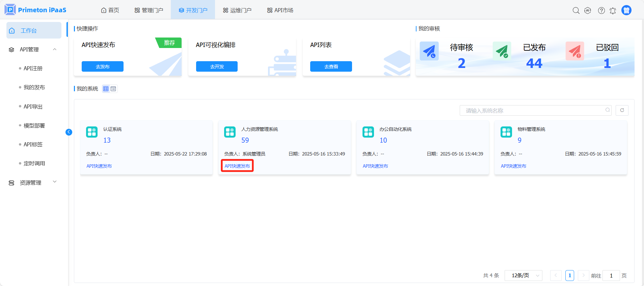Open the 12条/页 page size dropdown
Screen dimensions: 644x286
point(523,276)
